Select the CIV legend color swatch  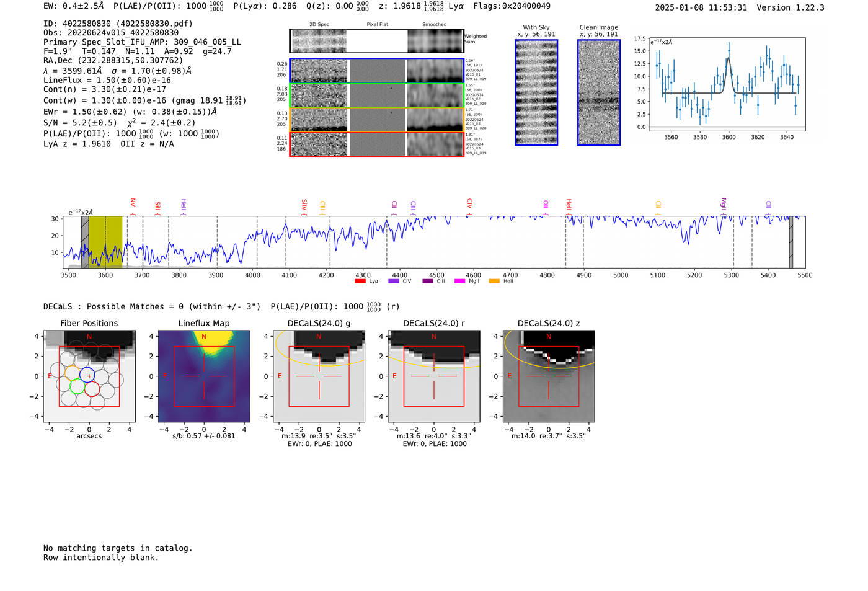click(x=393, y=281)
